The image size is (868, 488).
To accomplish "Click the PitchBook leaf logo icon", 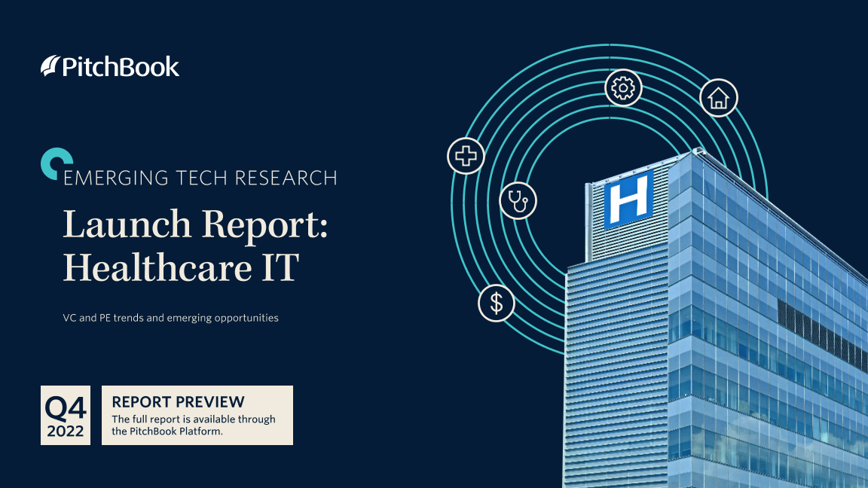I will [50, 66].
